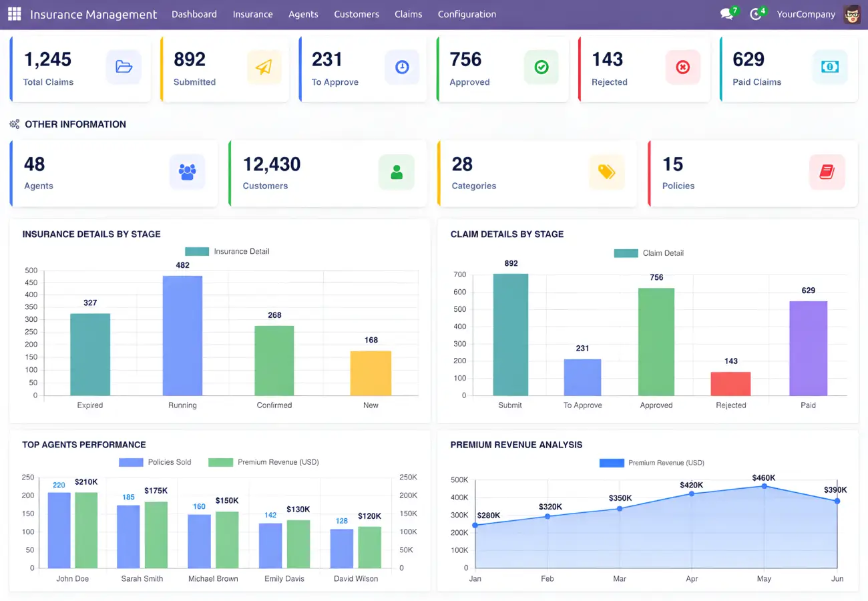Open the messages icon with badge 7
Image resolution: width=868 pixels, height=601 pixels.
tap(727, 14)
